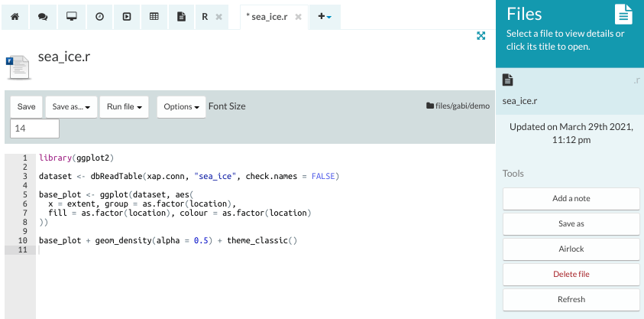
Task: Click the Airlock button in Tools
Action: (x=571, y=249)
